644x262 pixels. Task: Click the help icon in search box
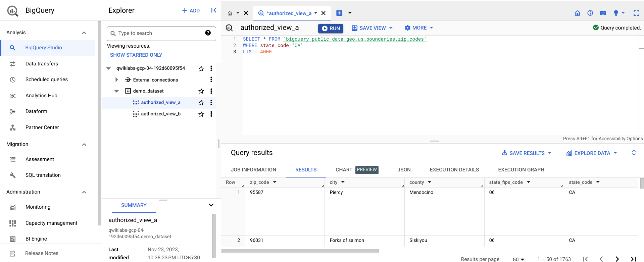coord(208,33)
